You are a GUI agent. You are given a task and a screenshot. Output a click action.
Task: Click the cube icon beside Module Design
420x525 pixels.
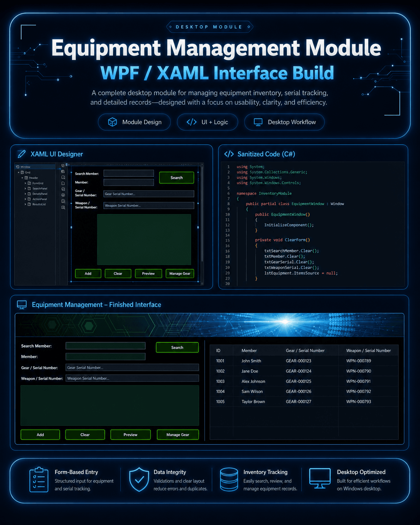click(x=112, y=122)
